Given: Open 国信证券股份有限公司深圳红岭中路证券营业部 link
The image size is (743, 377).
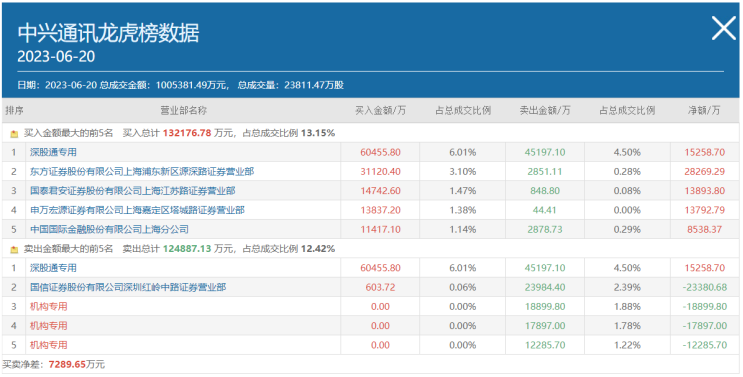Looking at the screenshot, I should click(128, 287).
